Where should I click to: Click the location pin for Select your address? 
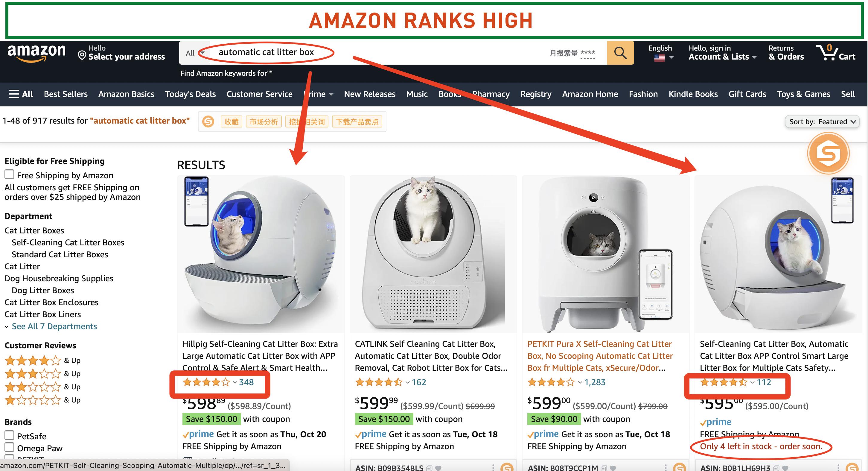click(x=82, y=55)
